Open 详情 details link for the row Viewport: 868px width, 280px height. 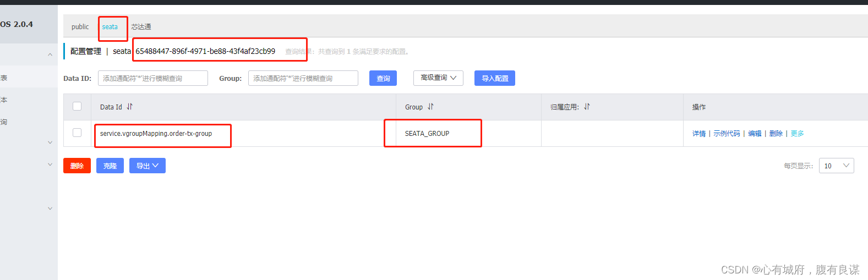point(699,134)
